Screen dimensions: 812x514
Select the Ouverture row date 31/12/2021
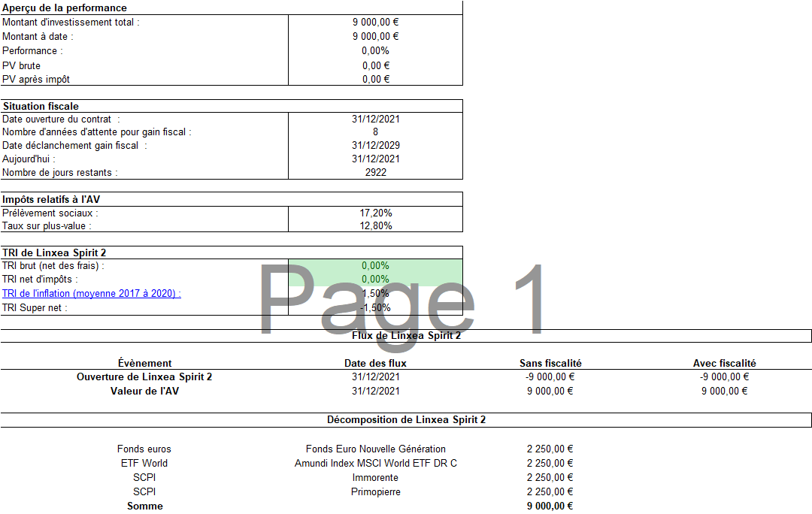375,376
